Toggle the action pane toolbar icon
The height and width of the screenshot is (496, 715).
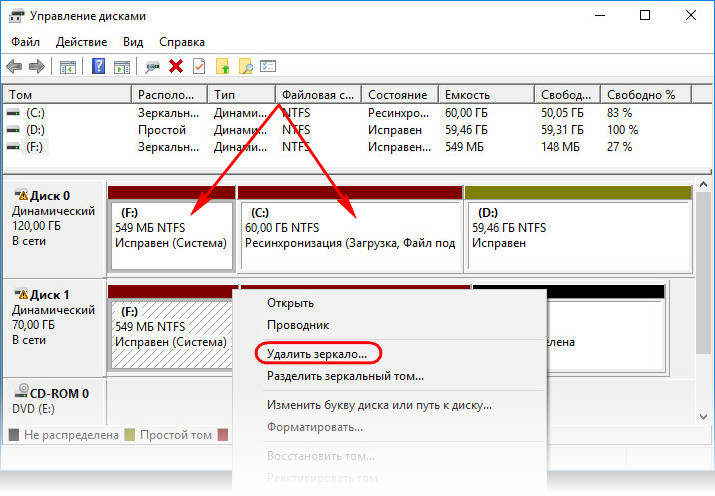pos(122,67)
